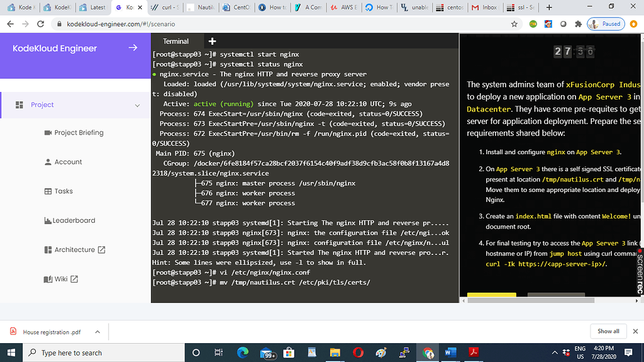Click Show all downloads button
This screenshot has height=362, width=644.
pyautogui.click(x=608, y=331)
